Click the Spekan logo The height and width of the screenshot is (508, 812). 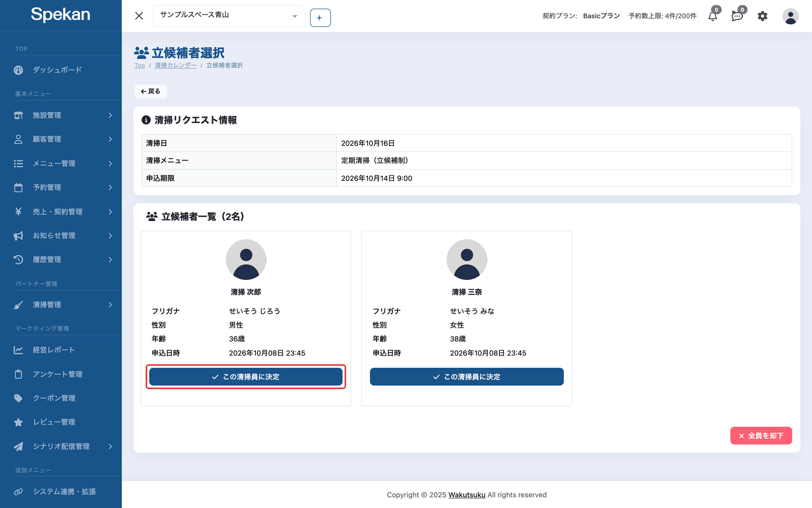(60, 15)
